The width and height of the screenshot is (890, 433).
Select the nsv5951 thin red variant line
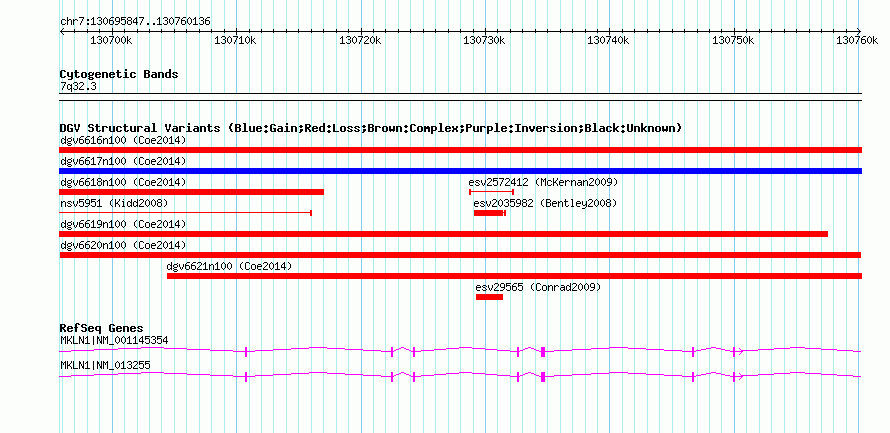[186, 213]
